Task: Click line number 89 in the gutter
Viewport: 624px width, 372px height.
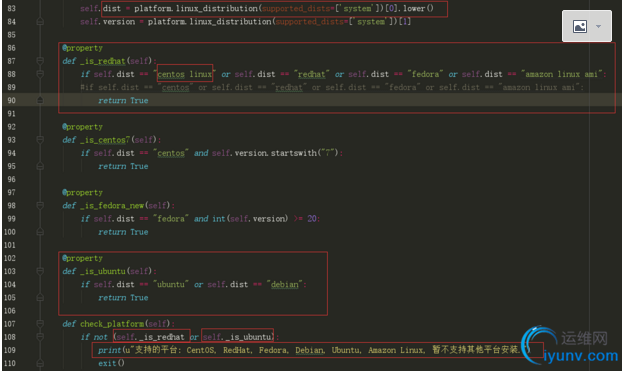Action: [12, 87]
